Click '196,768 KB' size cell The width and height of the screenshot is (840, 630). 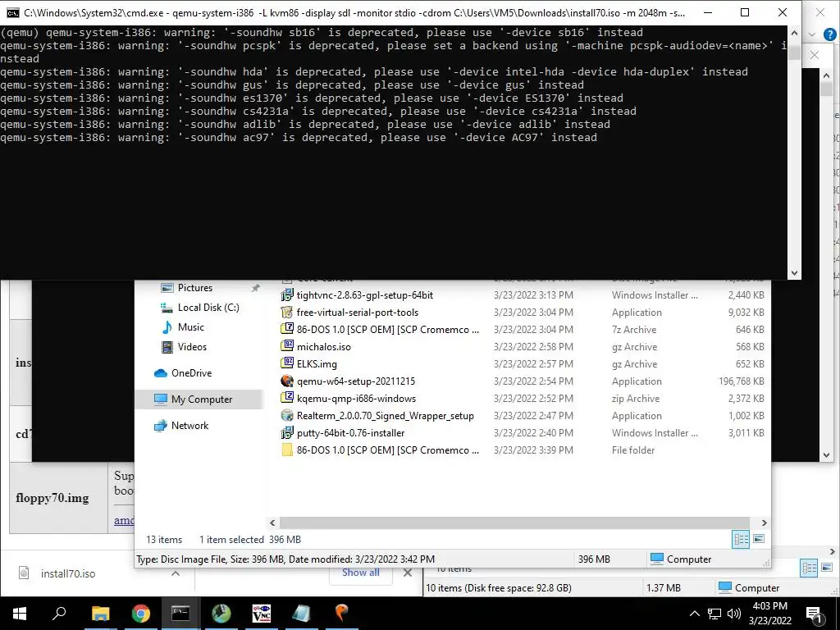[741, 381]
